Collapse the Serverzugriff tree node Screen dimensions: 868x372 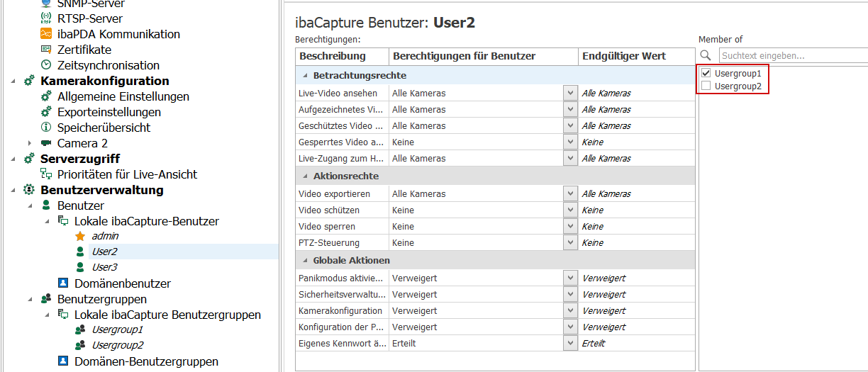click(13, 159)
